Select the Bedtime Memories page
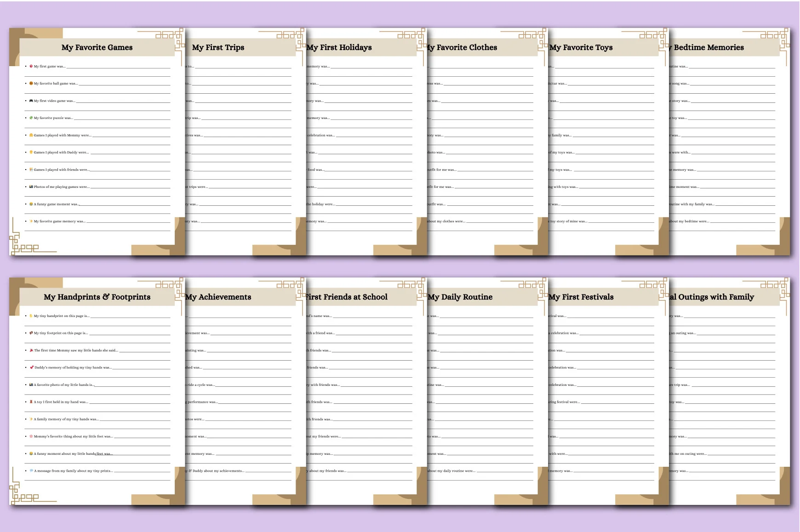800x532 pixels. click(730, 141)
